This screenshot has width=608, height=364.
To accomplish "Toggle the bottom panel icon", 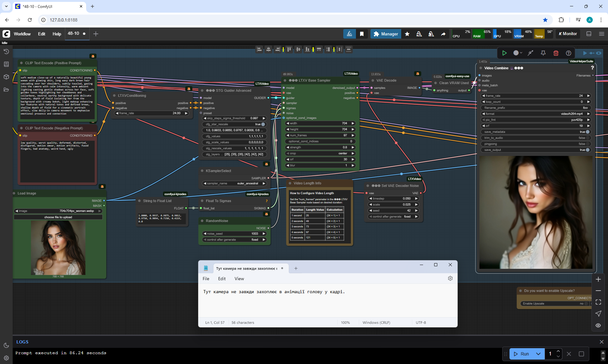I will (589, 34).
